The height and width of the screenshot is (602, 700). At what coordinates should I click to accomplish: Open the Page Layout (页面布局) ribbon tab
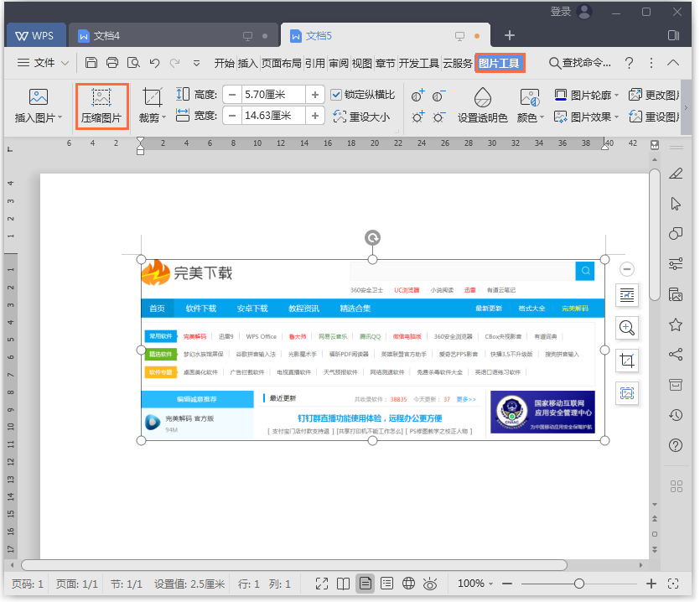pyautogui.click(x=281, y=64)
